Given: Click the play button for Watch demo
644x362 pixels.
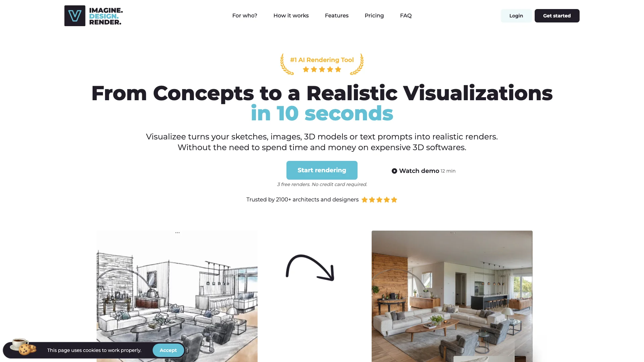Looking at the screenshot, I should (x=394, y=170).
